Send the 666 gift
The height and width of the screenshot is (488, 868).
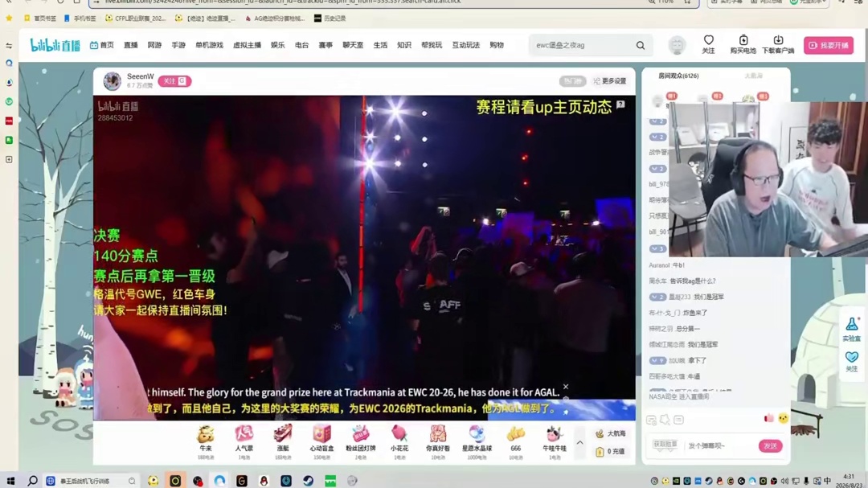[516, 442]
